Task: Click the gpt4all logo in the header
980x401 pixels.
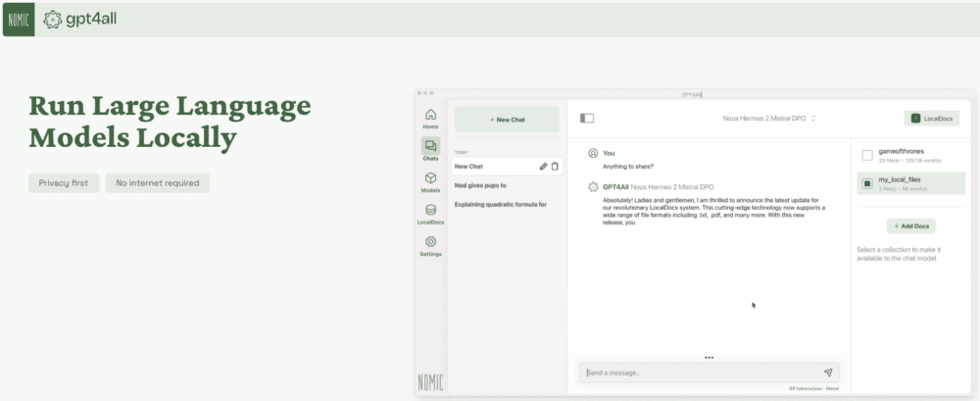Action: [x=80, y=20]
